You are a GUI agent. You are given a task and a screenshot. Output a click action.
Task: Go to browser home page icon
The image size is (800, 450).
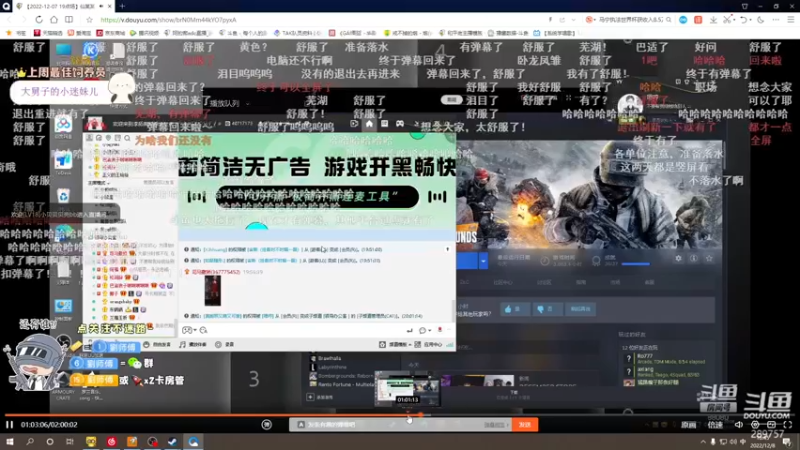click(54, 19)
